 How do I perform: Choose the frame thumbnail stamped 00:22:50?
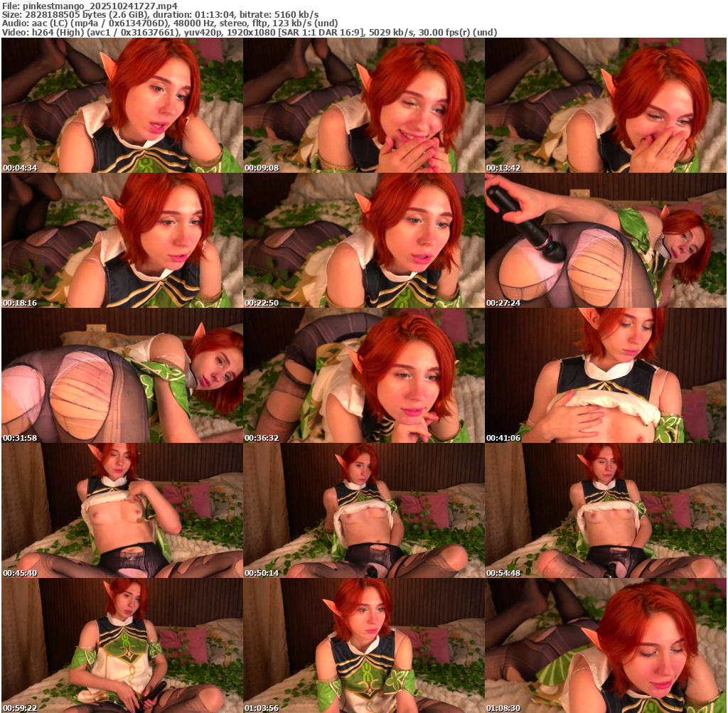click(363, 240)
